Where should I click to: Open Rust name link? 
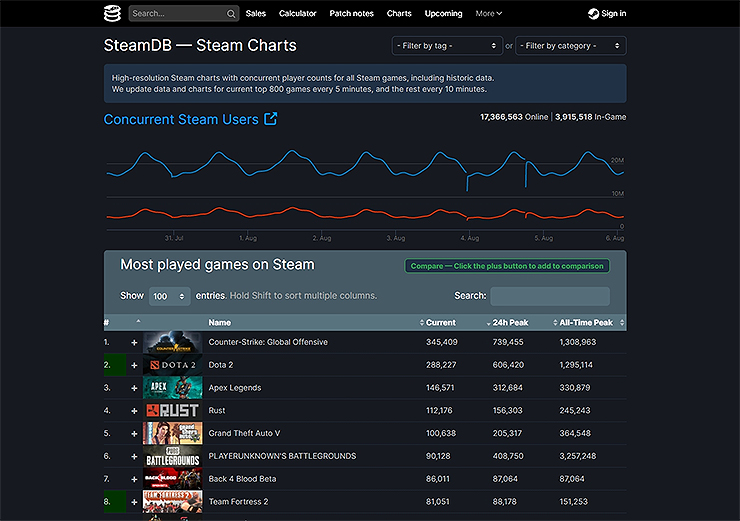coord(217,411)
